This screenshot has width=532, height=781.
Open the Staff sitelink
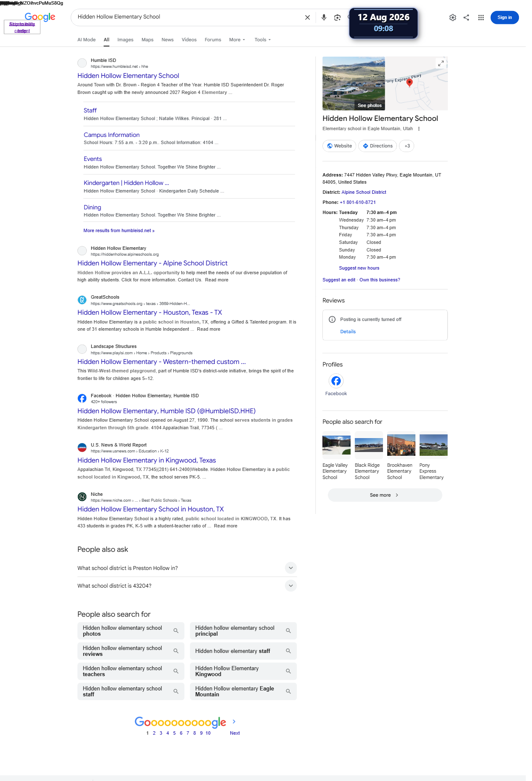point(90,110)
